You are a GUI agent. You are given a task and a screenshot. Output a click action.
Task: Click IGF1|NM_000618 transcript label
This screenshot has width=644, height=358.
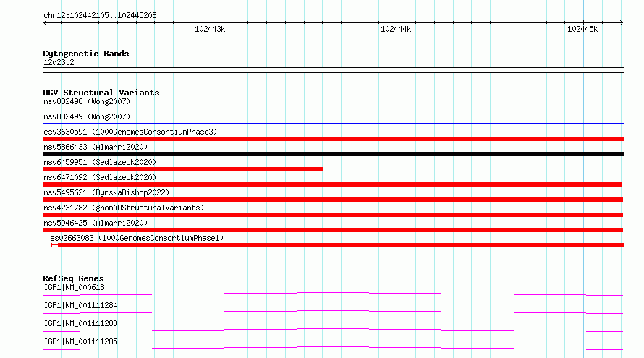tap(74, 287)
